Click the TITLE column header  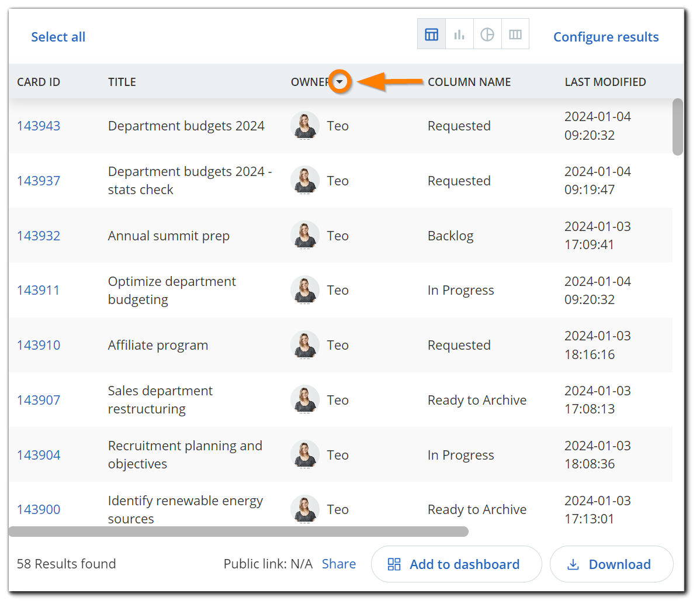(x=122, y=82)
